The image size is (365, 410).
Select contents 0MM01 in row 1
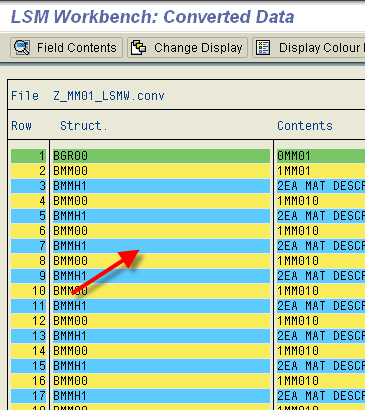pyautogui.click(x=321, y=156)
